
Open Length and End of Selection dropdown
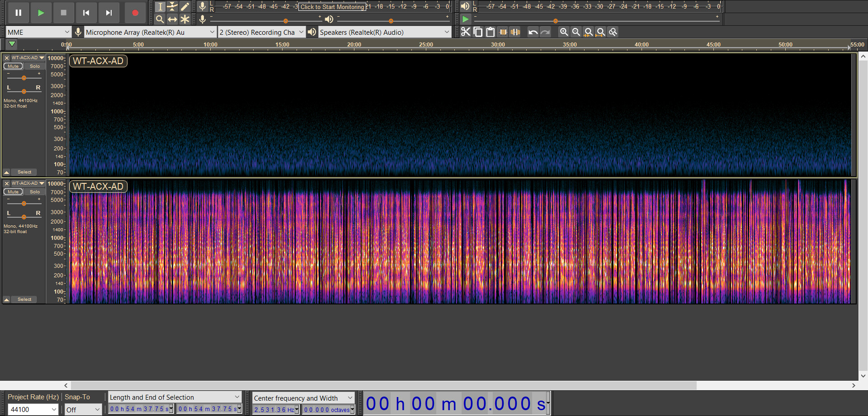click(x=175, y=397)
